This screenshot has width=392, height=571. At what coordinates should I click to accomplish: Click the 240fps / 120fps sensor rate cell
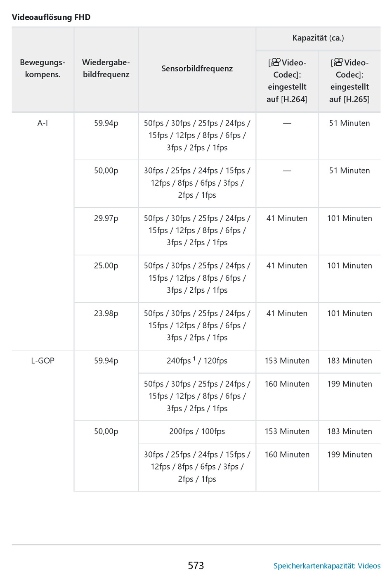pyautogui.click(x=197, y=361)
